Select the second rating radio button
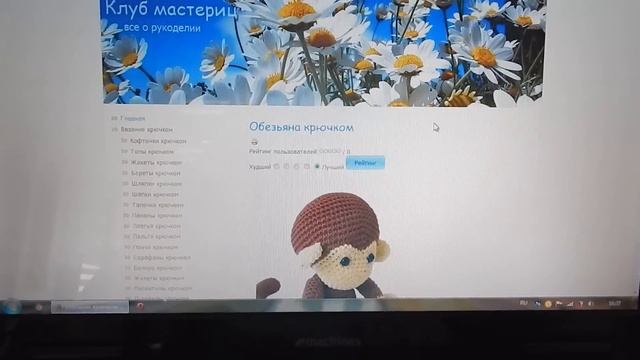 pos(286,166)
